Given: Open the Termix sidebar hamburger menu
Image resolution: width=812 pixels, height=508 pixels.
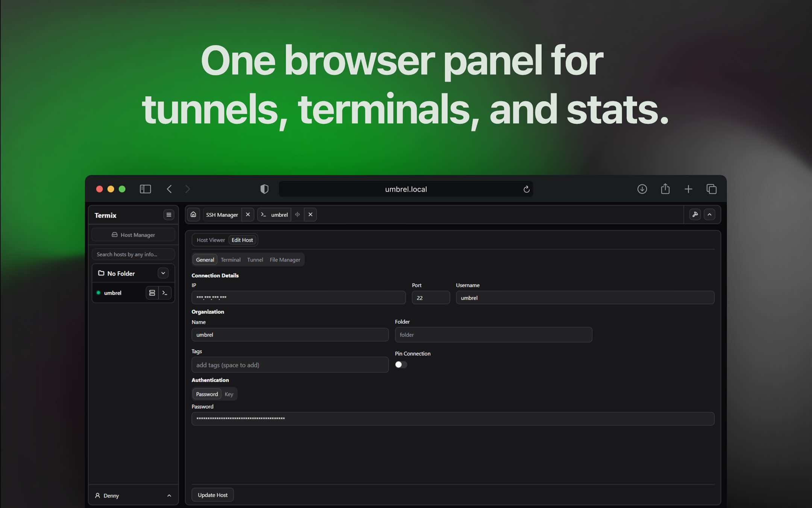Looking at the screenshot, I should point(169,214).
